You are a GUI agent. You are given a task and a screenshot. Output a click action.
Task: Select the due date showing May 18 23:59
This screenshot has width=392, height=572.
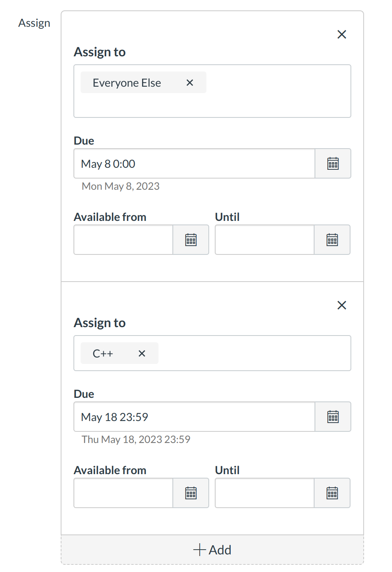point(194,417)
